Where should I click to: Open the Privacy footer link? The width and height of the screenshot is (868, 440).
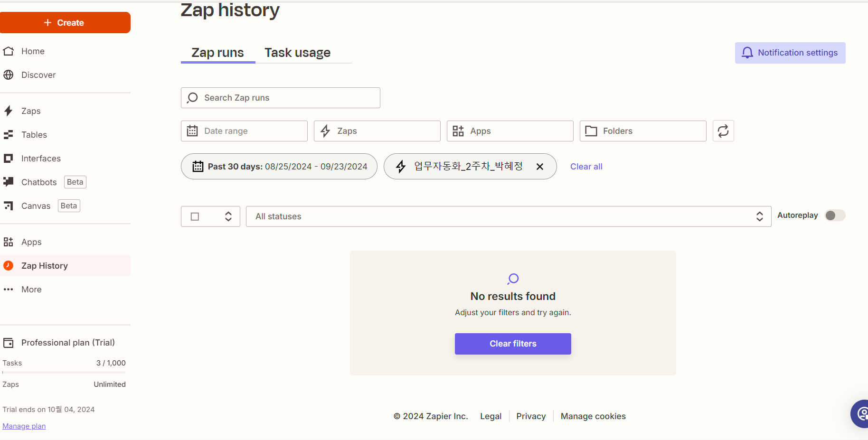pos(531,416)
